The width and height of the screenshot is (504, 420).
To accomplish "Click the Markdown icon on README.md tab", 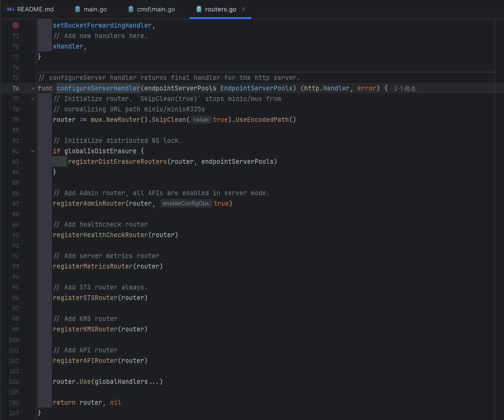I will pyautogui.click(x=11, y=10).
